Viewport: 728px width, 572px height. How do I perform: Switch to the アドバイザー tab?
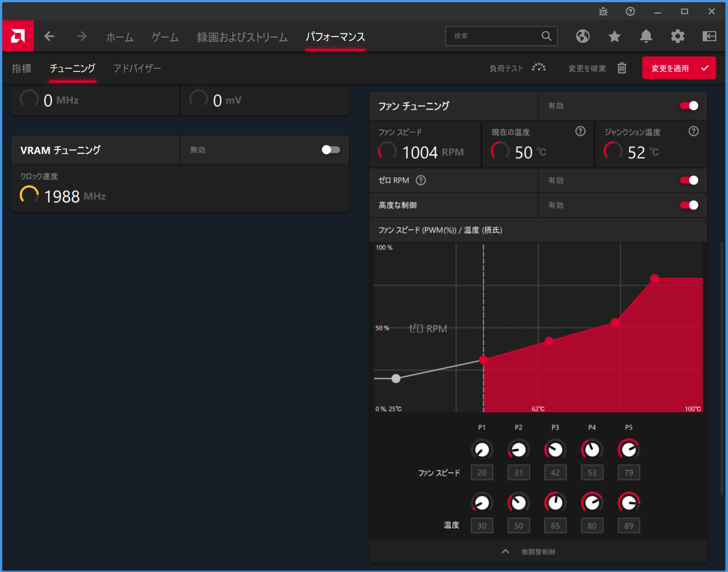[x=137, y=68]
